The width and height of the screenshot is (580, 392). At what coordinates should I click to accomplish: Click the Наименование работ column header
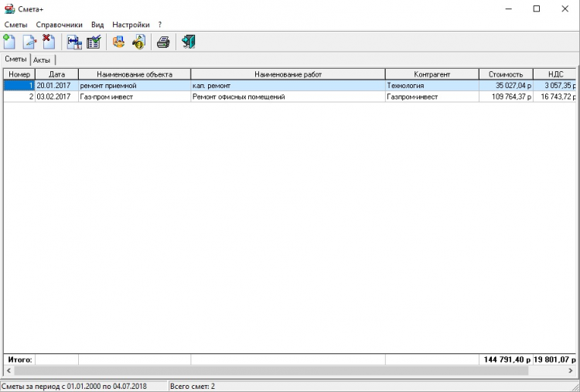pyautogui.click(x=288, y=74)
